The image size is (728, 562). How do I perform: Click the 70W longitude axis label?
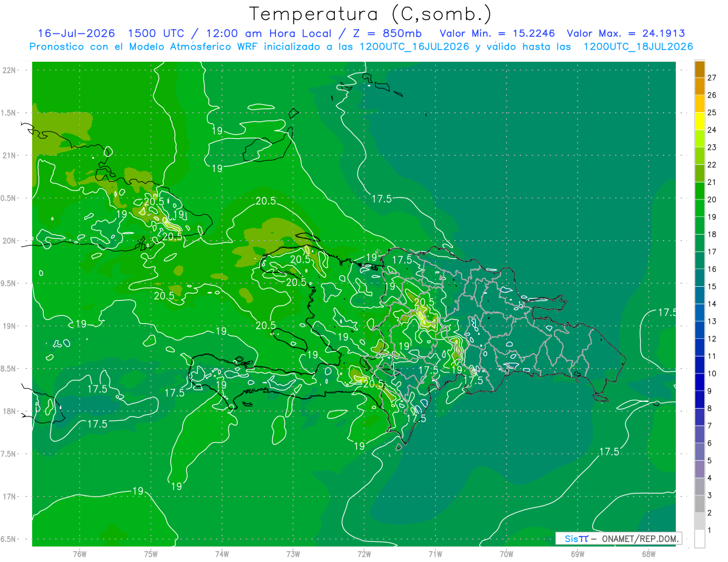click(x=507, y=554)
